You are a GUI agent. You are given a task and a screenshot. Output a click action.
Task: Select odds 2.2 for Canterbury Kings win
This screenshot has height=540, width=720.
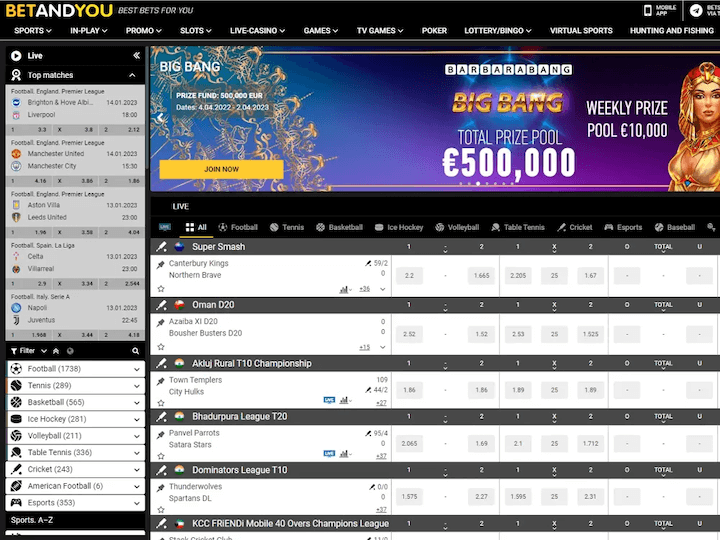click(x=409, y=275)
